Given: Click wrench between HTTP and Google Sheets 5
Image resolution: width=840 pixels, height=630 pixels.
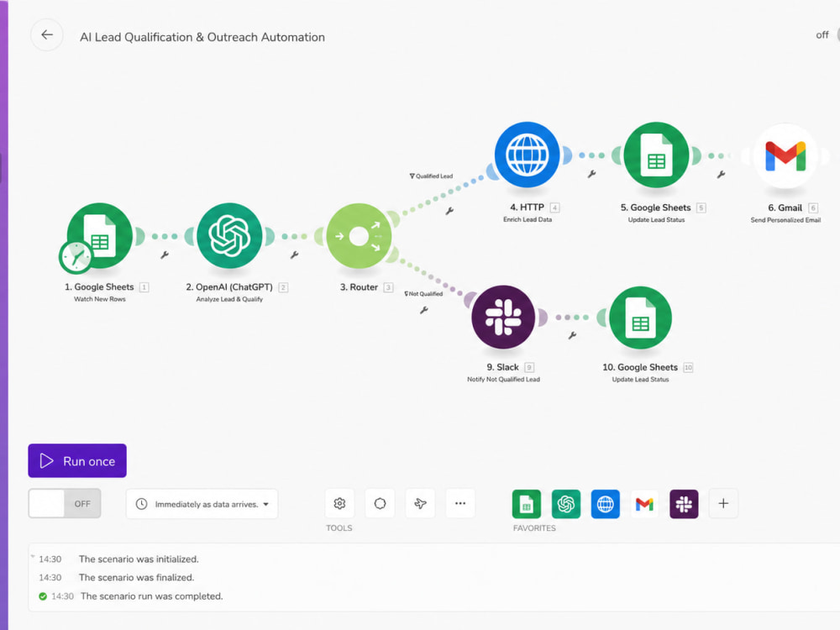Looking at the screenshot, I should coord(591,174).
